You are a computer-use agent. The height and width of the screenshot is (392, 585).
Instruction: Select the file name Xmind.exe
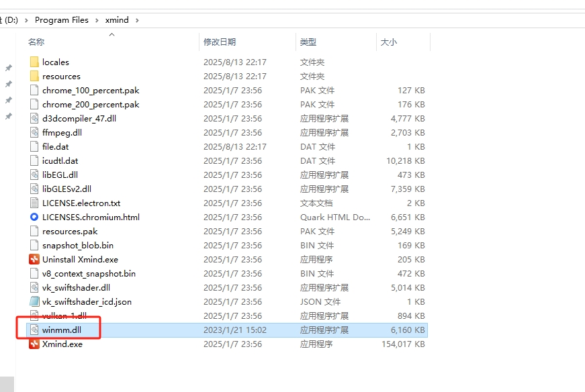[62, 344]
